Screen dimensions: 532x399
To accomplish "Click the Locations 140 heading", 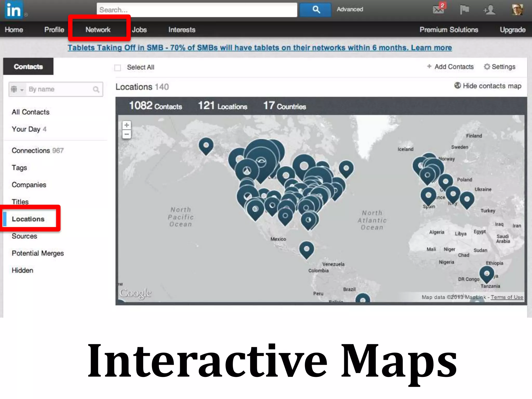I will coord(142,87).
